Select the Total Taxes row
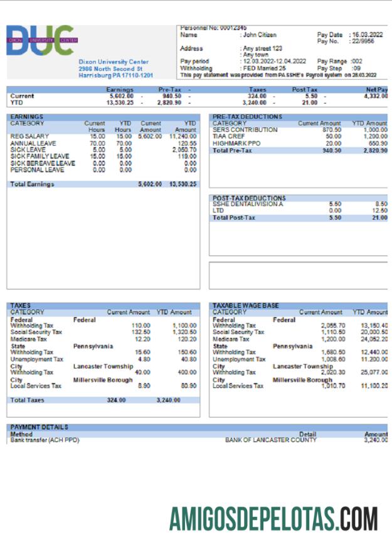Image resolution: width=392 pixels, height=545 pixels. [103, 399]
